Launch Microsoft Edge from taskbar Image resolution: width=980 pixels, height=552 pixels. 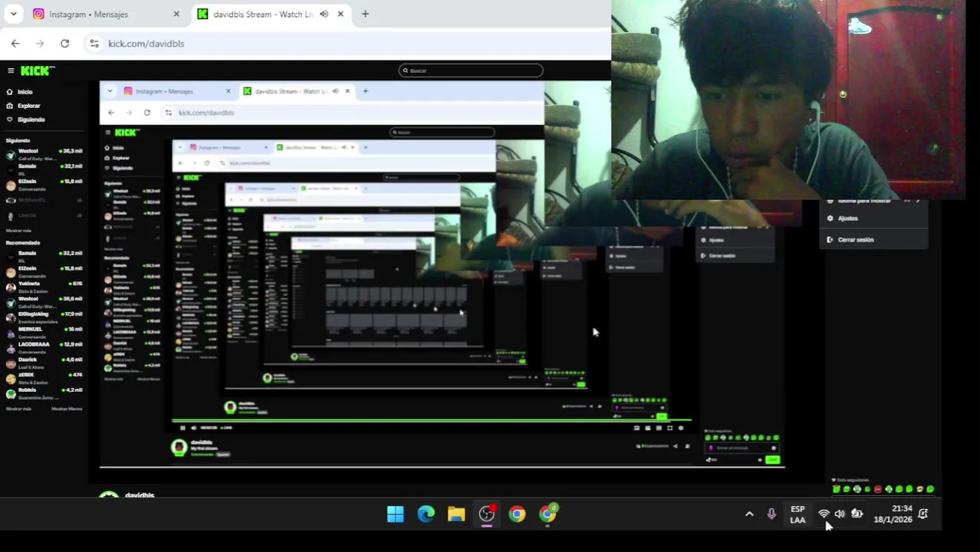pyautogui.click(x=426, y=514)
